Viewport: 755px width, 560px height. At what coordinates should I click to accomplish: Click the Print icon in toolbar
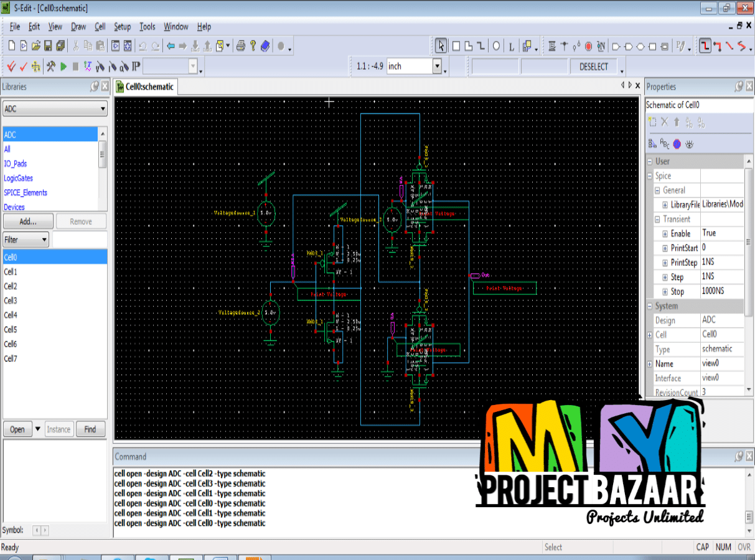point(240,46)
